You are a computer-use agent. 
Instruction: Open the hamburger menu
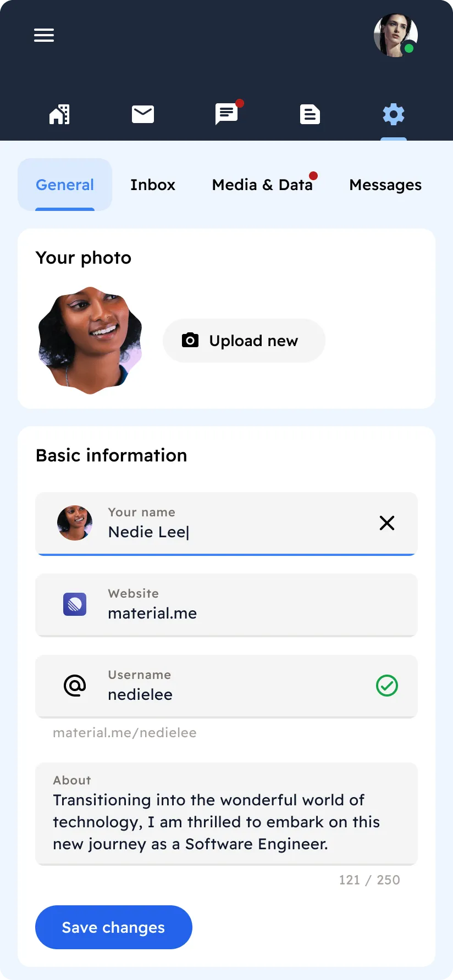point(44,35)
